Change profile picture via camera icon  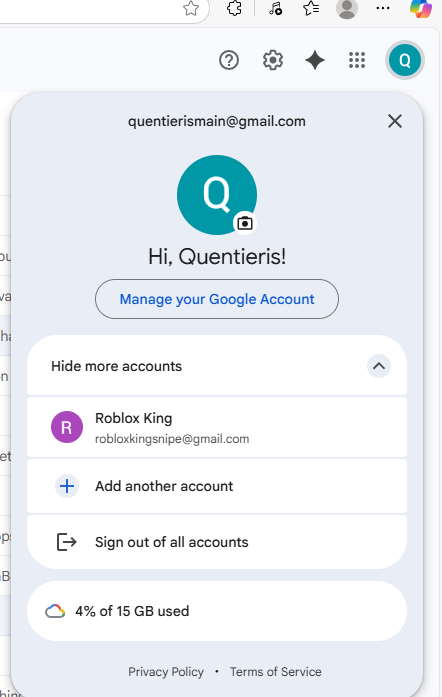(245, 223)
